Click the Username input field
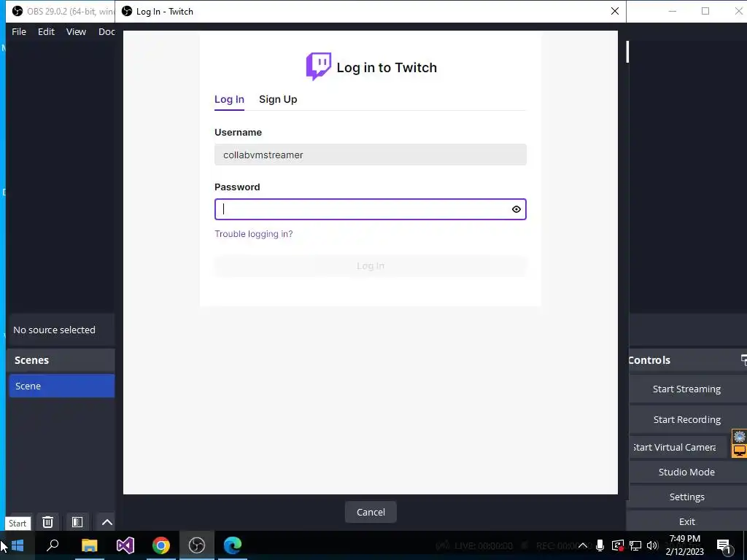Viewport: 747px width, 560px height. pyautogui.click(x=370, y=155)
